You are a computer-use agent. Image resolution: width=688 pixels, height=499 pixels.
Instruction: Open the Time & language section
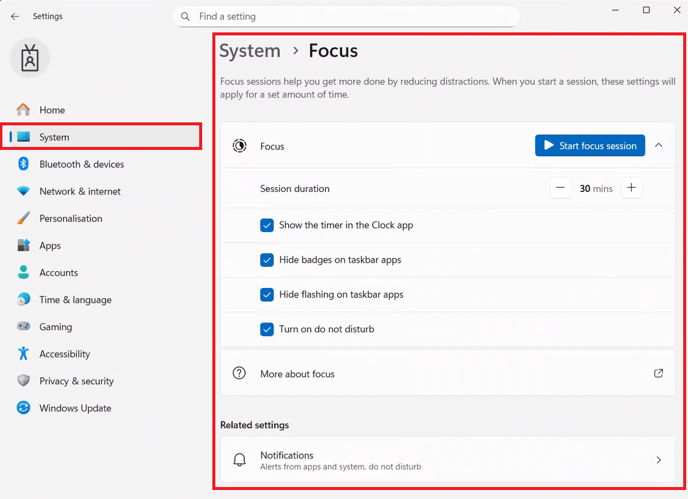tap(75, 300)
